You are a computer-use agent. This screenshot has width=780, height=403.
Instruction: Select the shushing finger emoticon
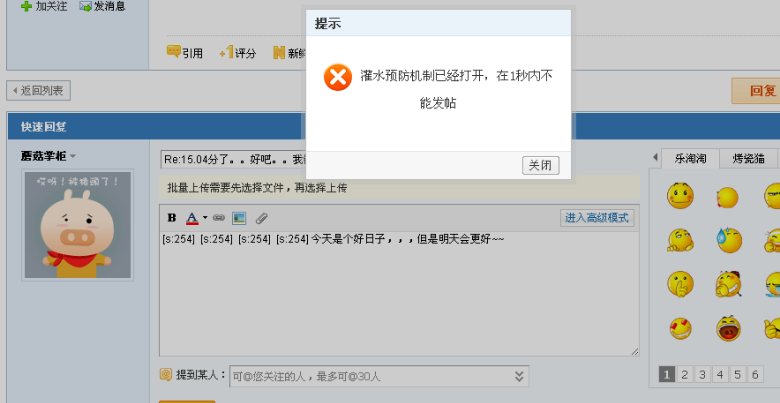680,284
